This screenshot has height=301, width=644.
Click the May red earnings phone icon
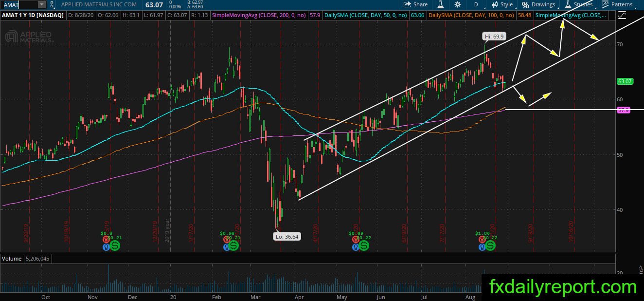[356, 240]
